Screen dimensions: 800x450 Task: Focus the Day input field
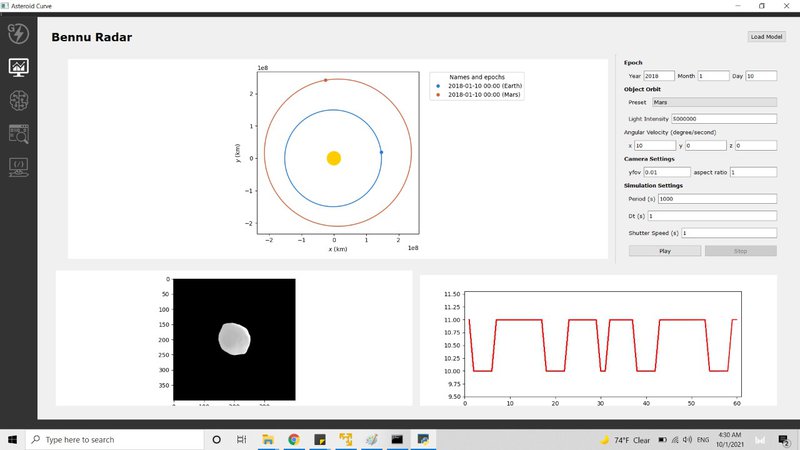click(761, 76)
